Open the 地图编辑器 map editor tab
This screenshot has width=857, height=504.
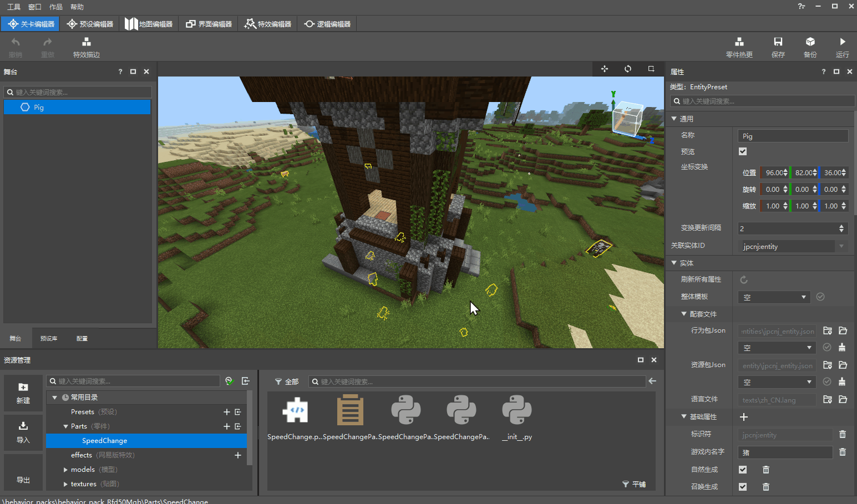point(149,24)
